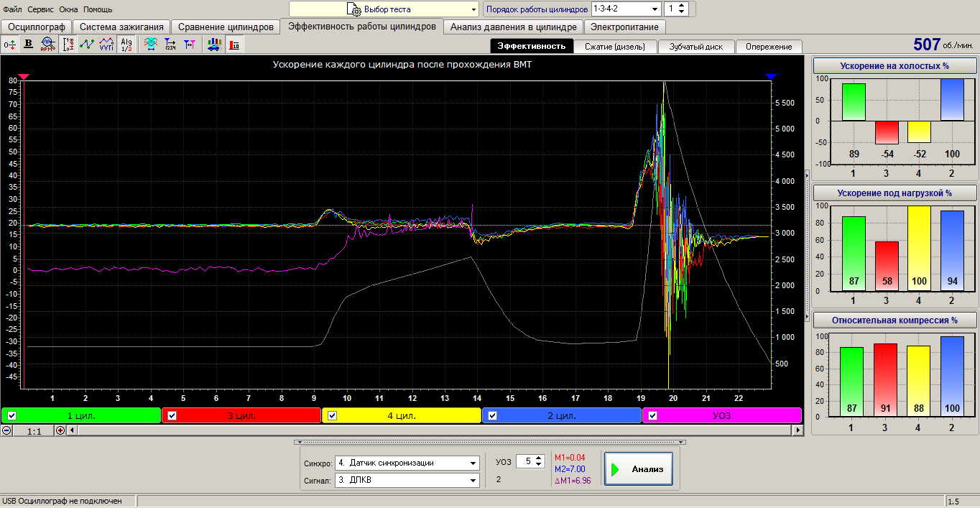Switch to the Осциллограф tab

(x=37, y=27)
